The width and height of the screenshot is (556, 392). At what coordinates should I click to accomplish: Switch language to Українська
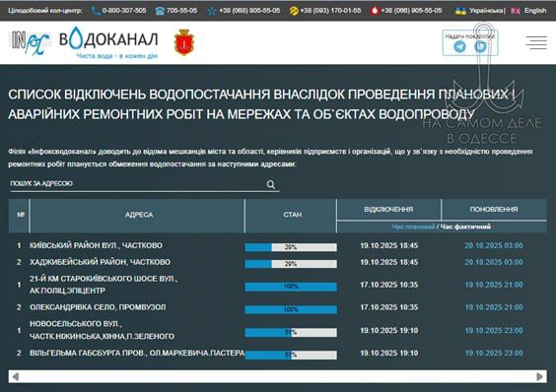(x=486, y=11)
